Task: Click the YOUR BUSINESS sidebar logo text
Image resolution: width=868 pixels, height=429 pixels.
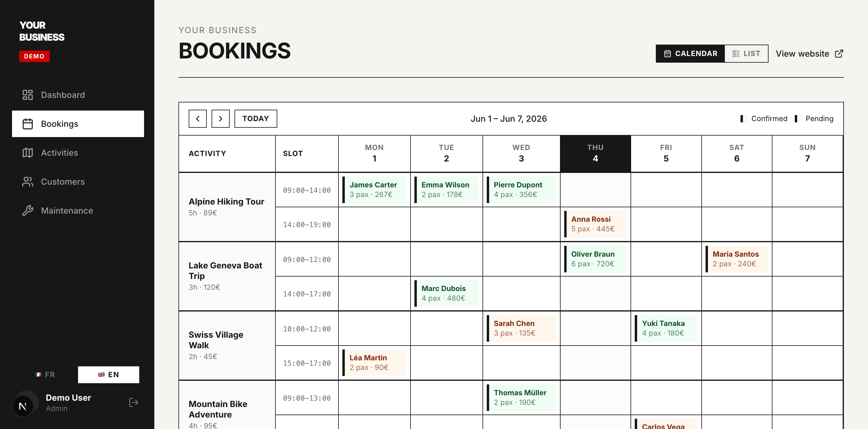Action: pos(42,31)
